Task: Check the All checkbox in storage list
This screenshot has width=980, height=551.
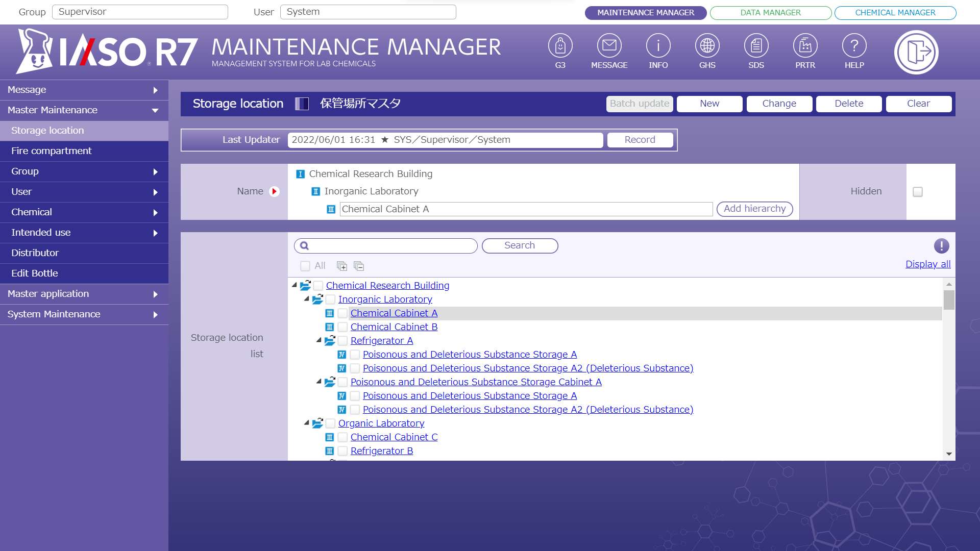Action: [x=305, y=265]
